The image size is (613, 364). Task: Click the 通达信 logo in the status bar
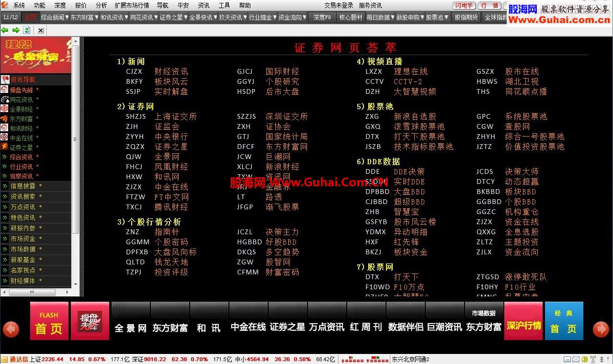tap(15, 359)
